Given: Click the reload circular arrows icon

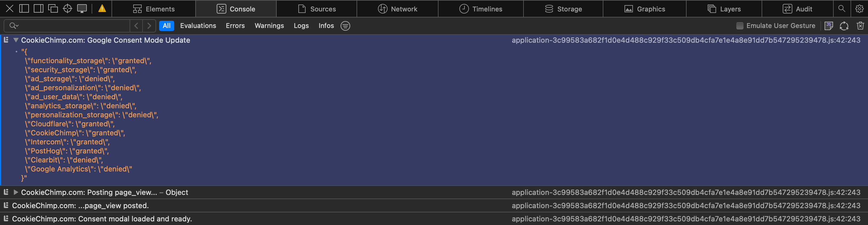Looking at the screenshot, I should (x=844, y=26).
